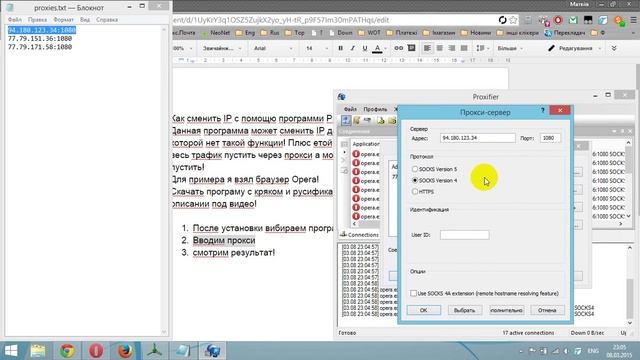Image resolution: width=640 pixels, height=360 pixels.
Task: Justify text in Docs toolbar
Action: coord(464,48)
